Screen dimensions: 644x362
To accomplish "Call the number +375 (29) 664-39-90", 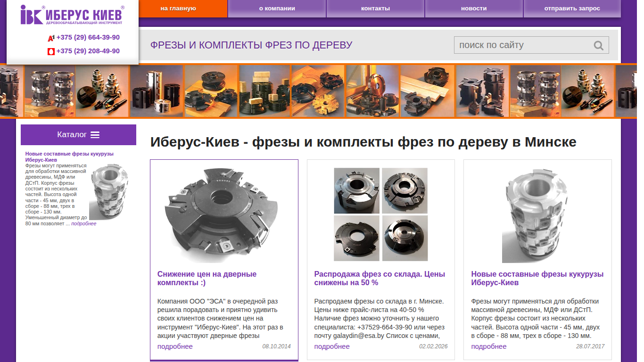I will (x=88, y=38).
